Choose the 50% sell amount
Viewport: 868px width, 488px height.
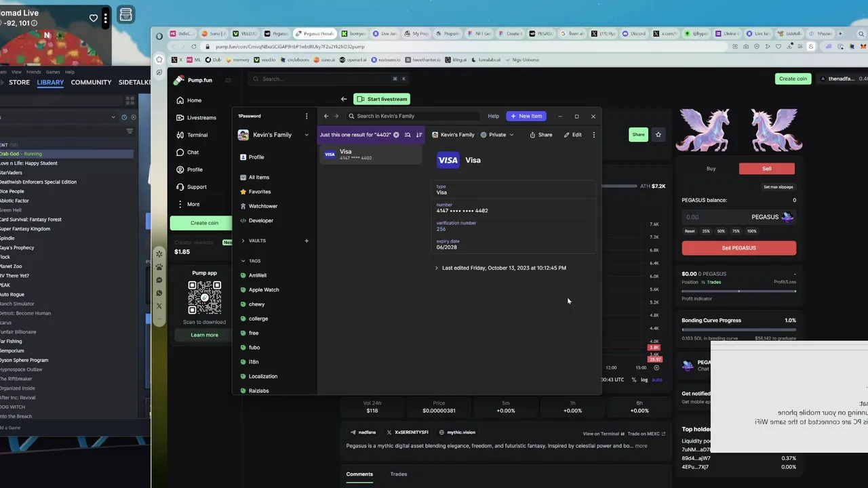point(721,231)
